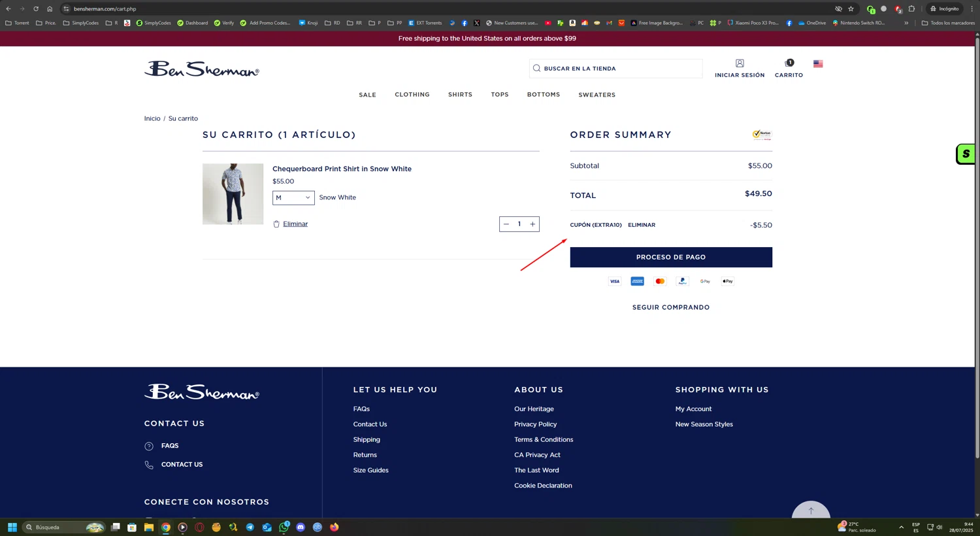Click the PROCESO DE PAGO checkout button
The height and width of the screenshot is (536, 980).
tap(671, 257)
